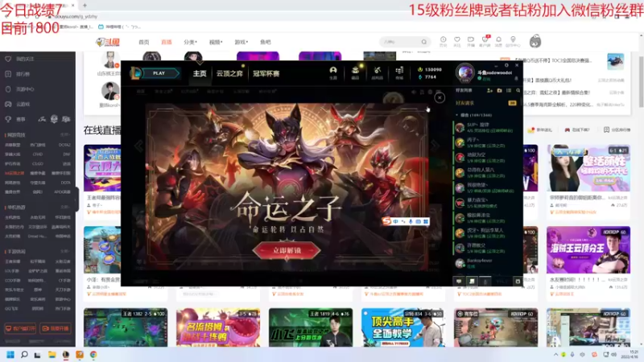Screen dimensions: 644x362
Task: Open Google Chrome from the taskbar
Action: [93, 355]
